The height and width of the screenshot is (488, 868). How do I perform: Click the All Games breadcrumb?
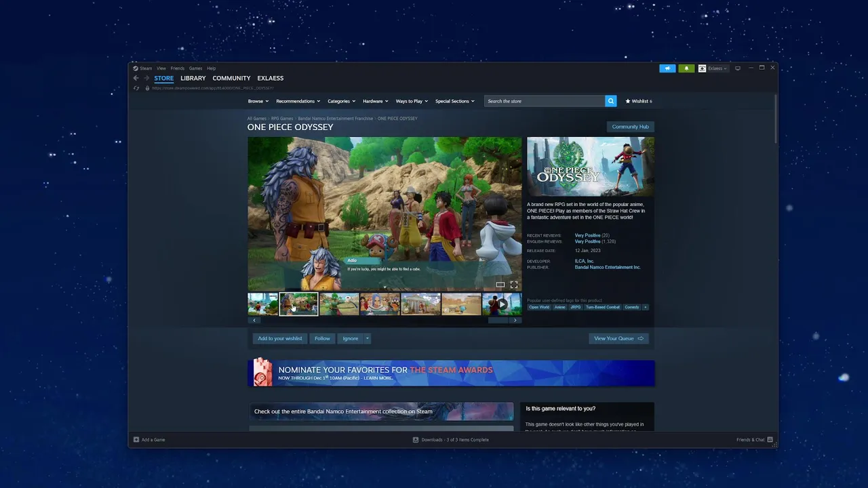(x=257, y=119)
